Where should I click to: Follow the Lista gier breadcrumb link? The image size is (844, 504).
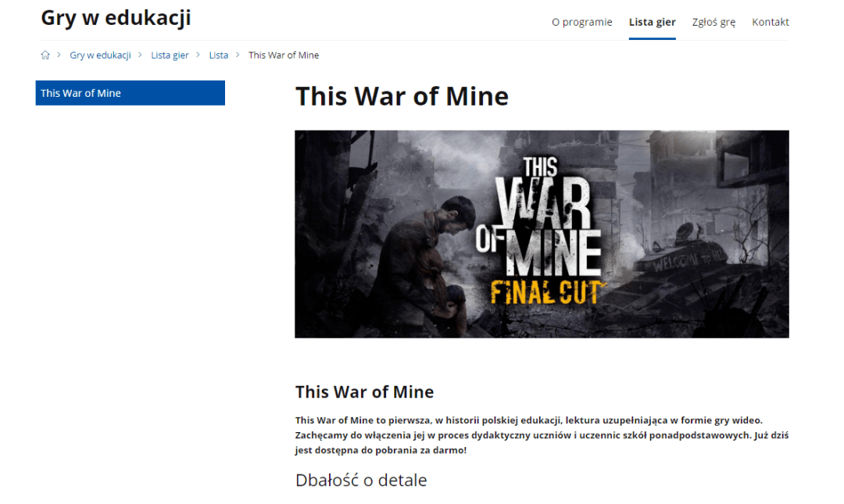(x=170, y=55)
